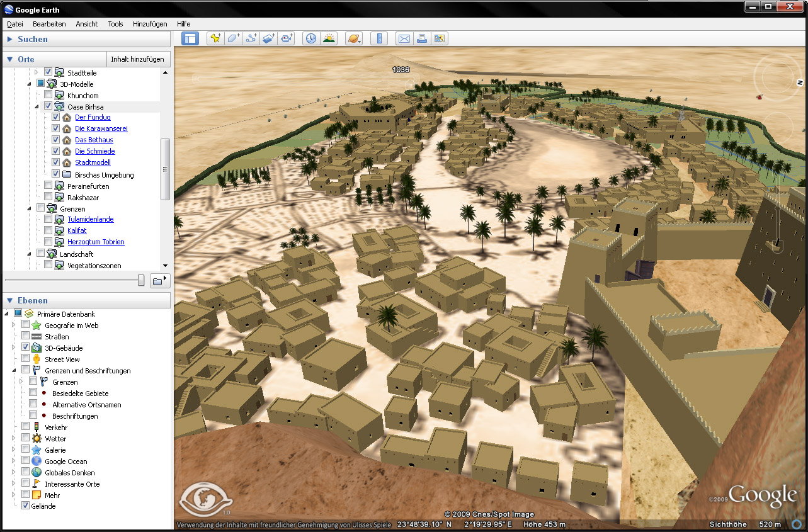Click the Street View pegman layer icon

(x=36, y=359)
